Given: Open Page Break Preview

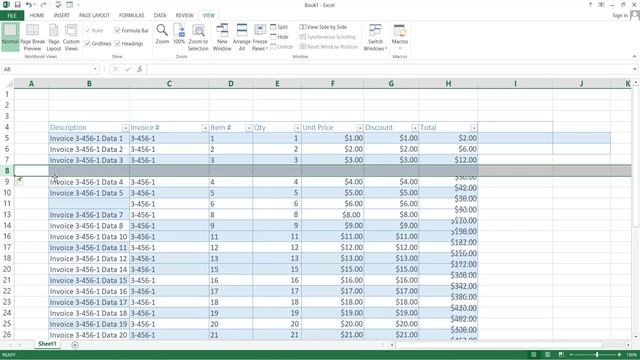Looking at the screenshot, I should tap(32, 37).
